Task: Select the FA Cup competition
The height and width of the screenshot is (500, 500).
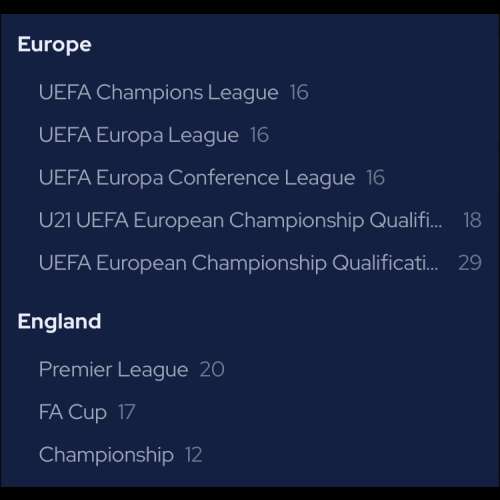Action: click(73, 412)
